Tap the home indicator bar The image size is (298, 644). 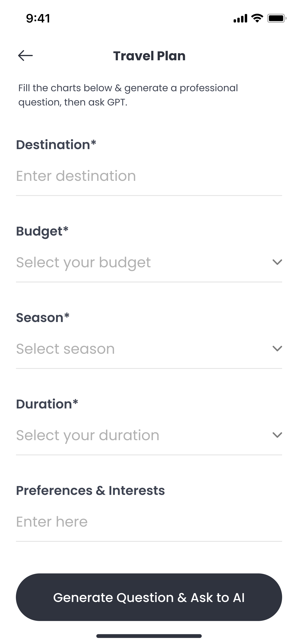click(149, 636)
